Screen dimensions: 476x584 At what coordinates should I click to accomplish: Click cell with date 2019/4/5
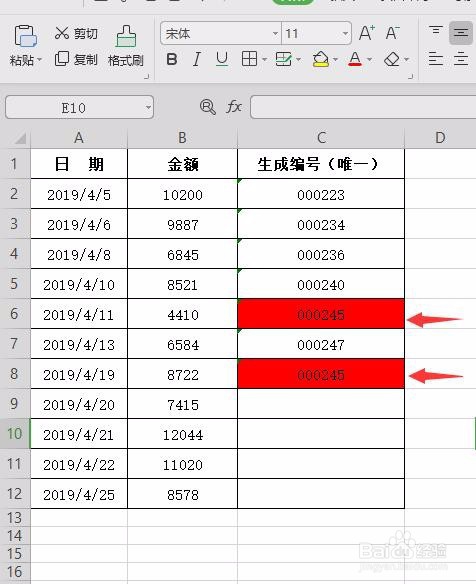[x=79, y=194]
